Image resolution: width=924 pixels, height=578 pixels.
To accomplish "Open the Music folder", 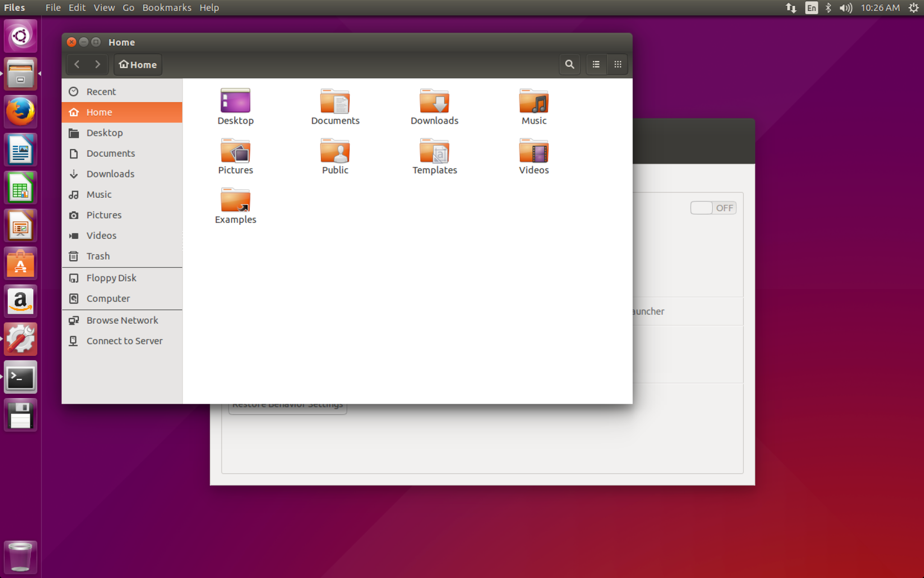I will [533, 106].
